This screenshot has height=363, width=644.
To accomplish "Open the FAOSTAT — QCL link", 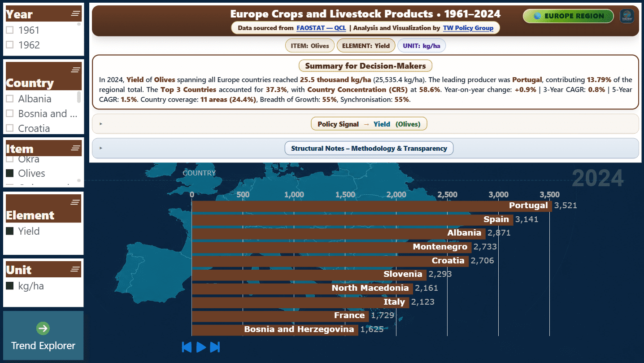I will click(321, 28).
